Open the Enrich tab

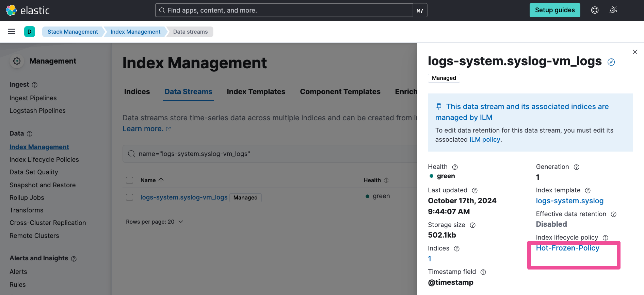coord(406,92)
